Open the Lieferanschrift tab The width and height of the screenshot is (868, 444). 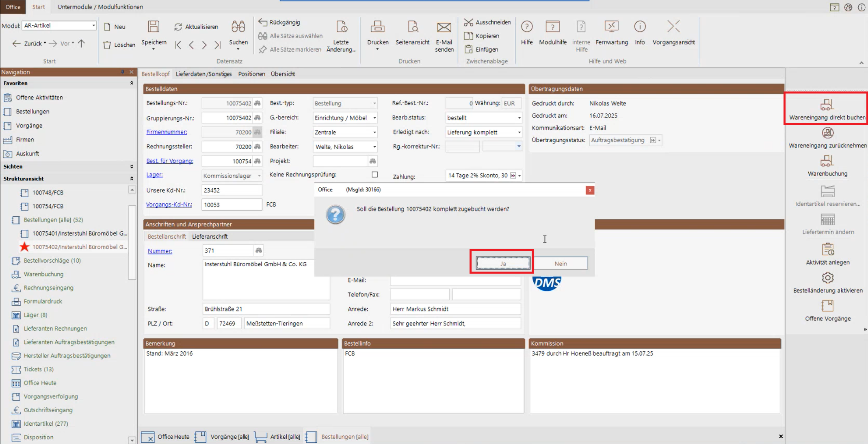pyautogui.click(x=210, y=237)
